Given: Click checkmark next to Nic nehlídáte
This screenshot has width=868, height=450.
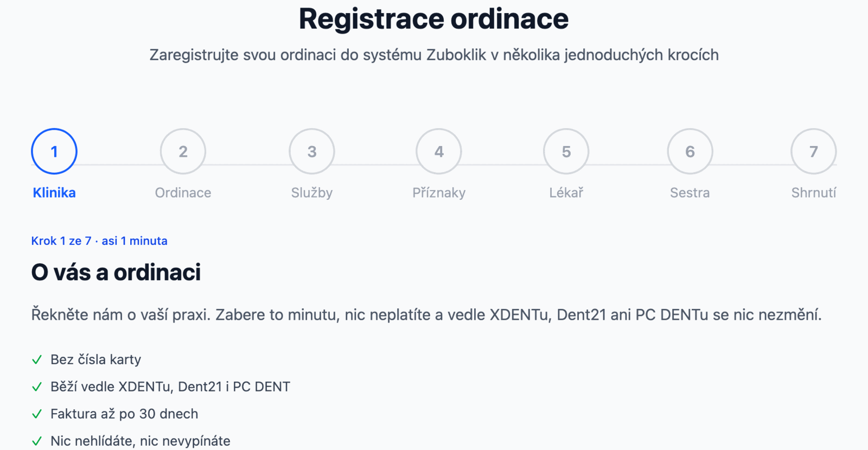Looking at the screenshot, I should (37, 441).
